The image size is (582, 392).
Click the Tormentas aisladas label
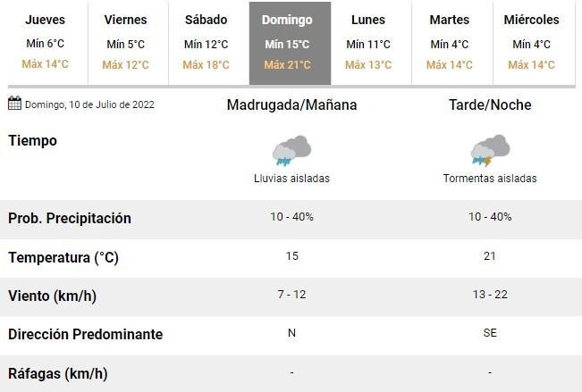[x=490, y=179]
